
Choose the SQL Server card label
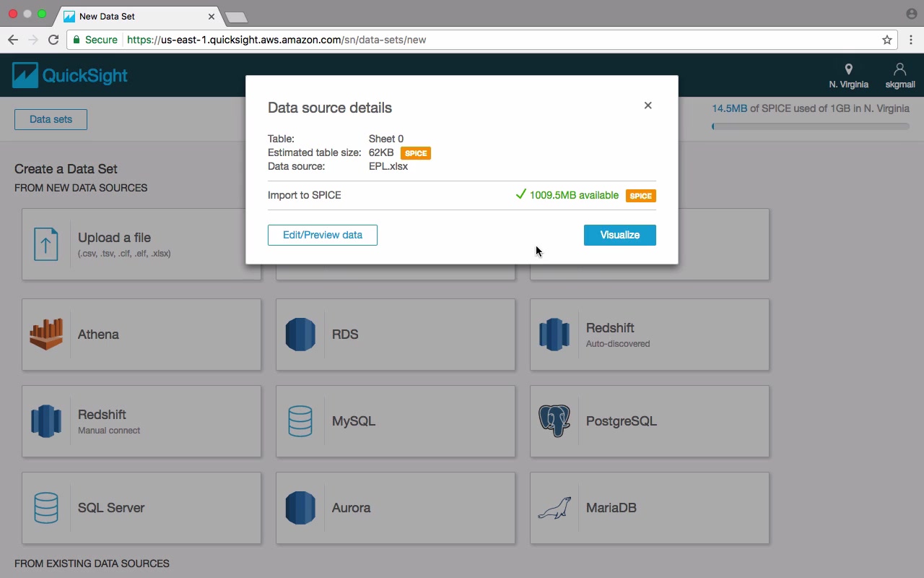click(x=111, y=508)
